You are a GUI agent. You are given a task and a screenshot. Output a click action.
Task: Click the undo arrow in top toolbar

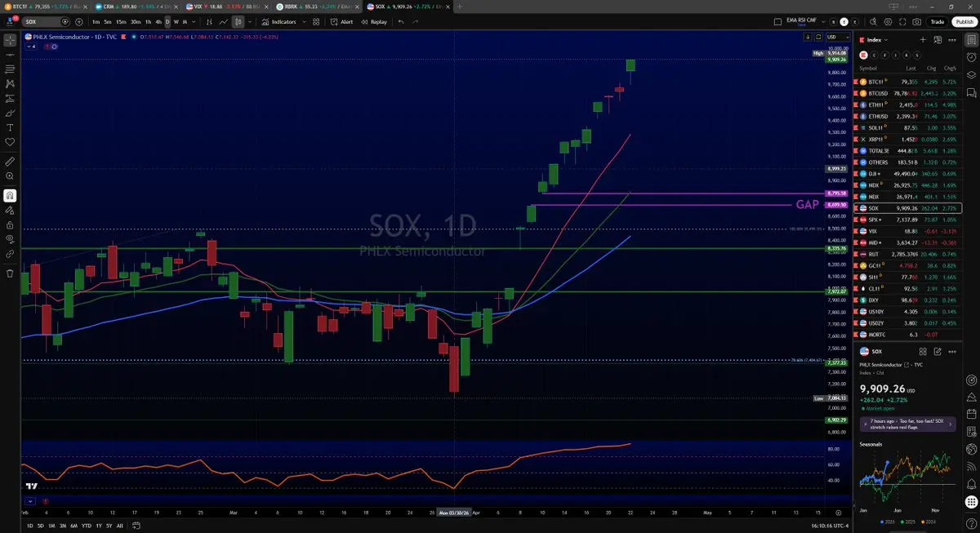click(401, 21)
